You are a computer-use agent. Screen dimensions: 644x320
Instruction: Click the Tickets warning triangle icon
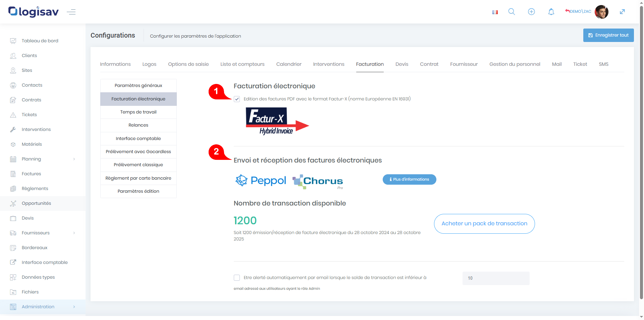pyautogui.click(x=13, y=115)
